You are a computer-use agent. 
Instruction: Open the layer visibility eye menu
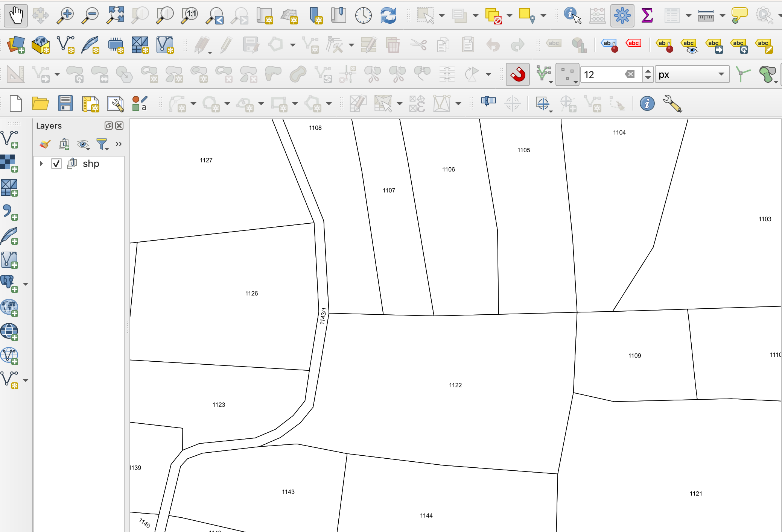click(x=83, y=144)
